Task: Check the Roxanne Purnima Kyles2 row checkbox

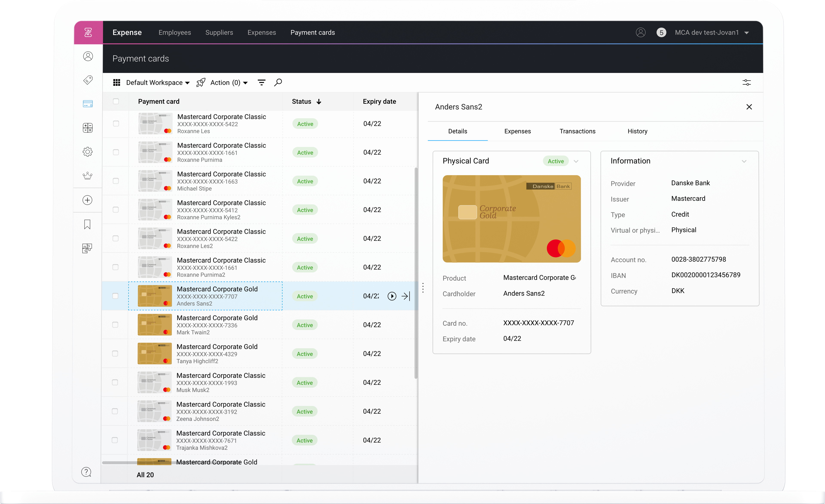Action: click(x=116, y=210)
